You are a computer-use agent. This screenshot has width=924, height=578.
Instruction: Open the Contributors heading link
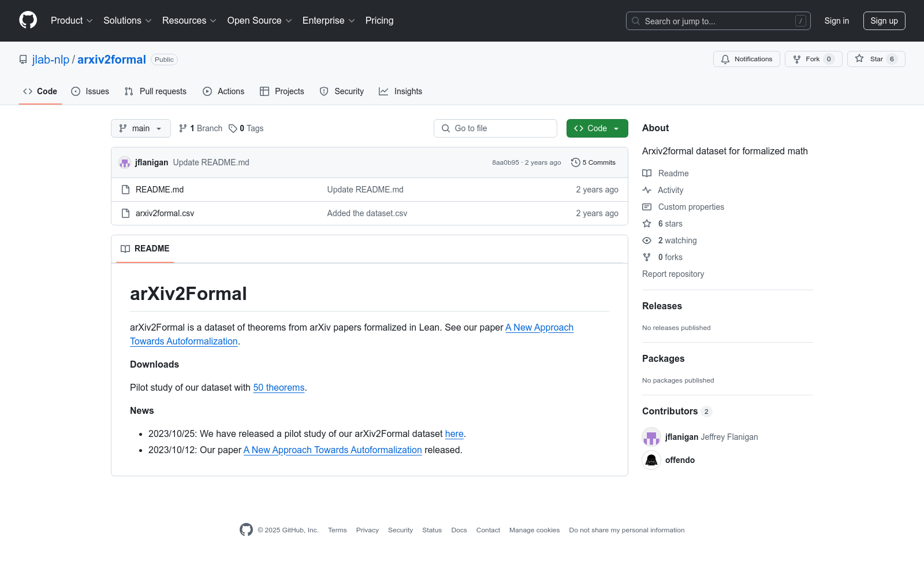click(677, 412)
